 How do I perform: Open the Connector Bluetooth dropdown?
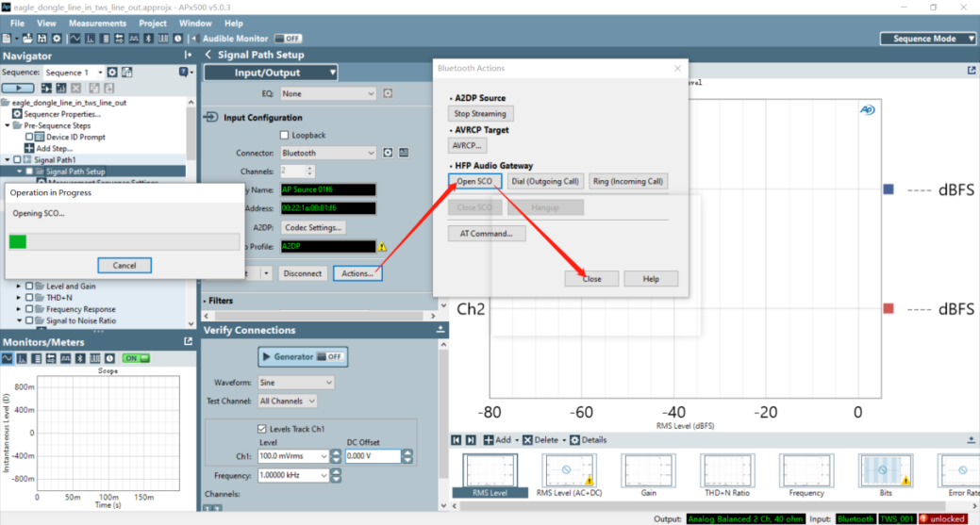[x=328, y=153]
